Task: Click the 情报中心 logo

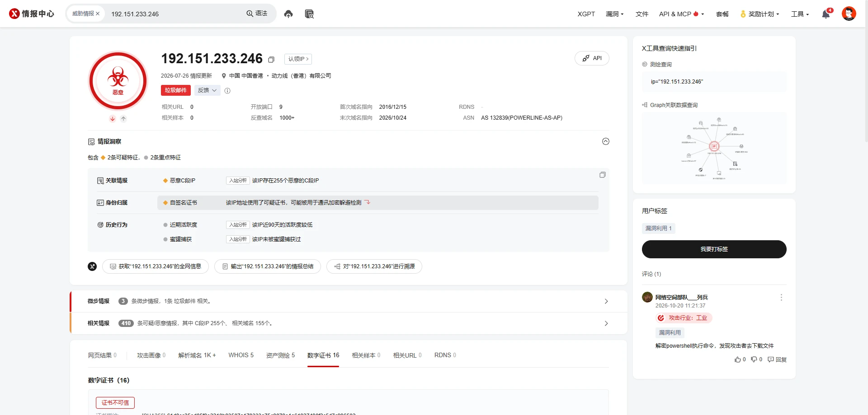Action: [32, 14]
